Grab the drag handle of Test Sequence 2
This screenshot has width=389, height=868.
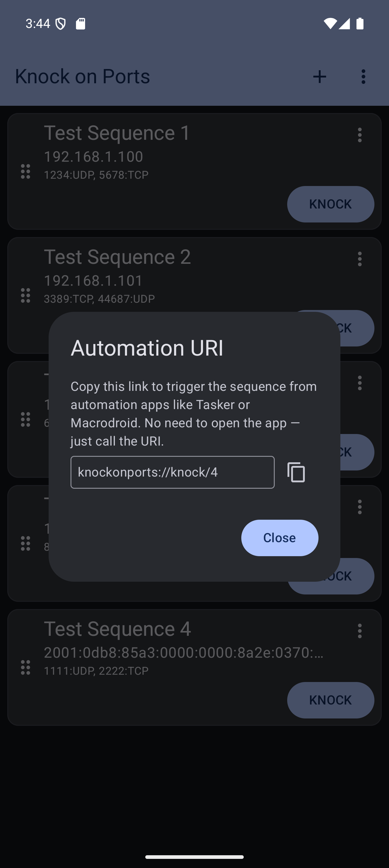pos(26,295)
